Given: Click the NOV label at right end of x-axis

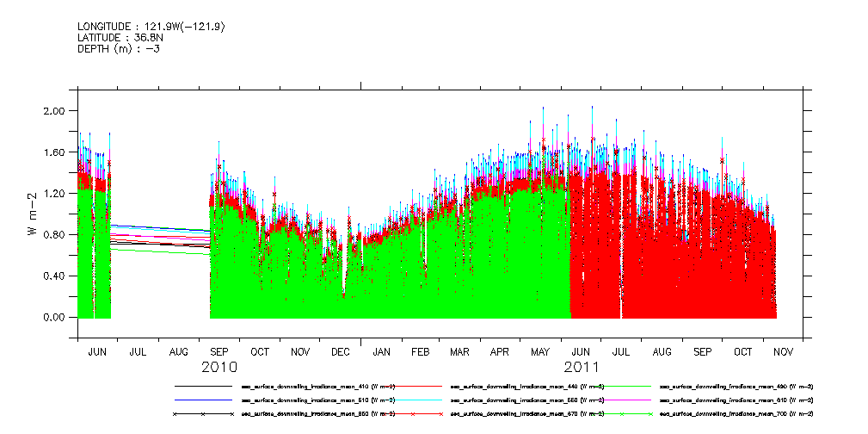Looking at the screenshot, I should 783,352.
